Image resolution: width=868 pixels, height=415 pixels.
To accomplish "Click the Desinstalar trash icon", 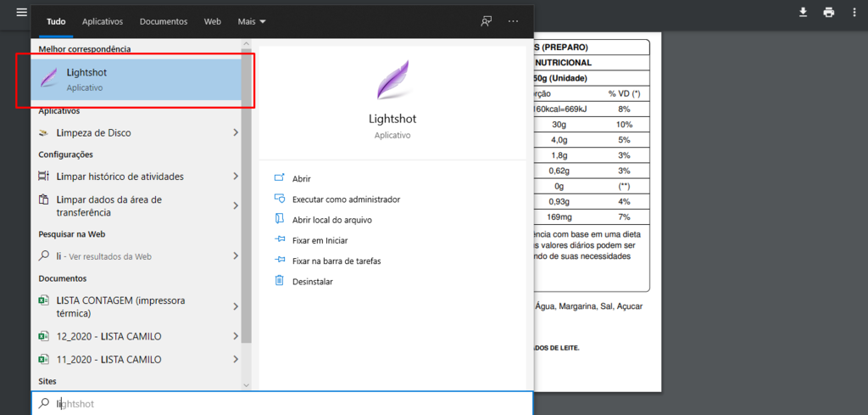I will [x=280, y=280].
